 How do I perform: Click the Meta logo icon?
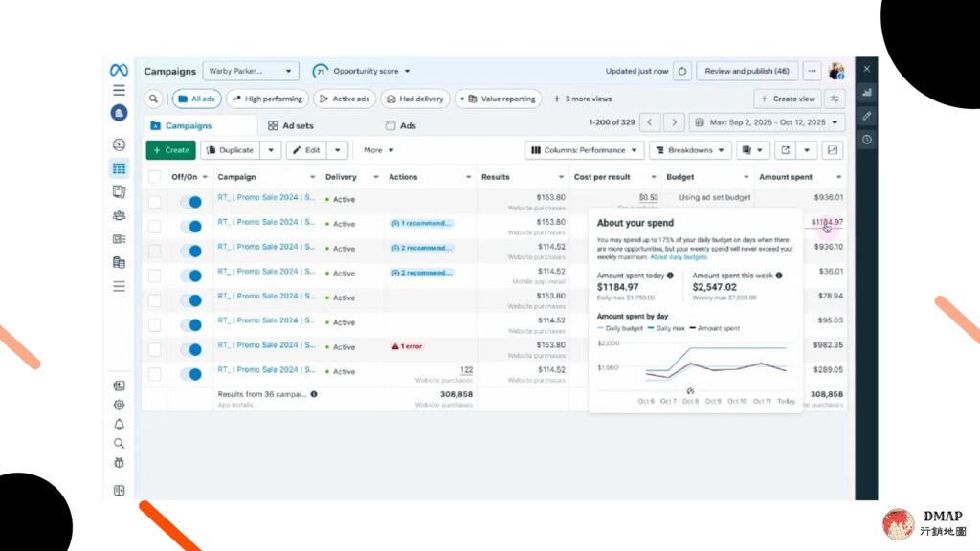[119, 70]
